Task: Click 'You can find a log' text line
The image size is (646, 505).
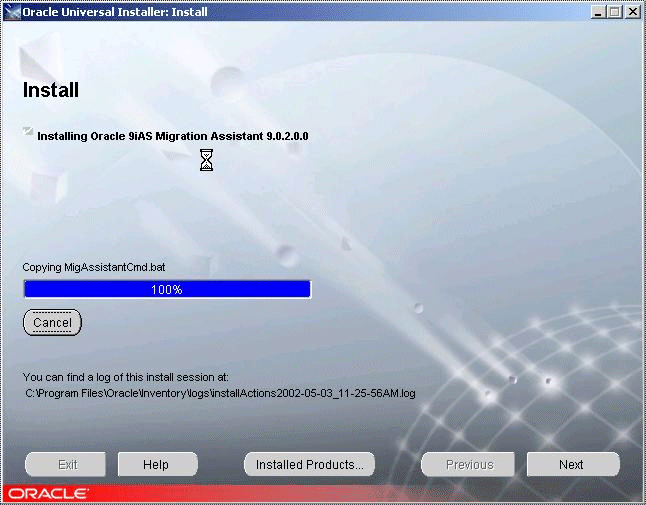Action: 126,377
